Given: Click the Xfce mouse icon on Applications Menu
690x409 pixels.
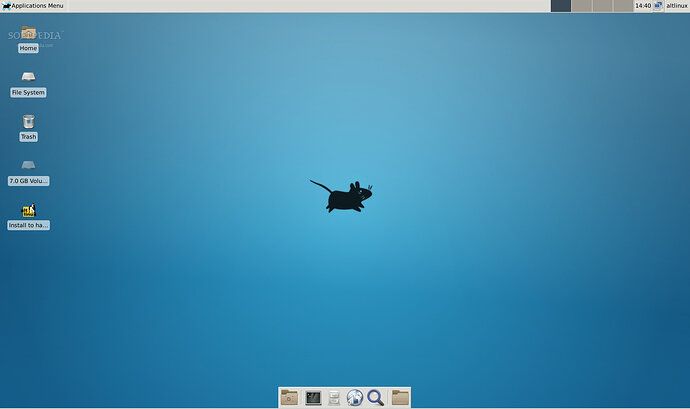Looking at the screenshot, I should [x=6, y=6].
